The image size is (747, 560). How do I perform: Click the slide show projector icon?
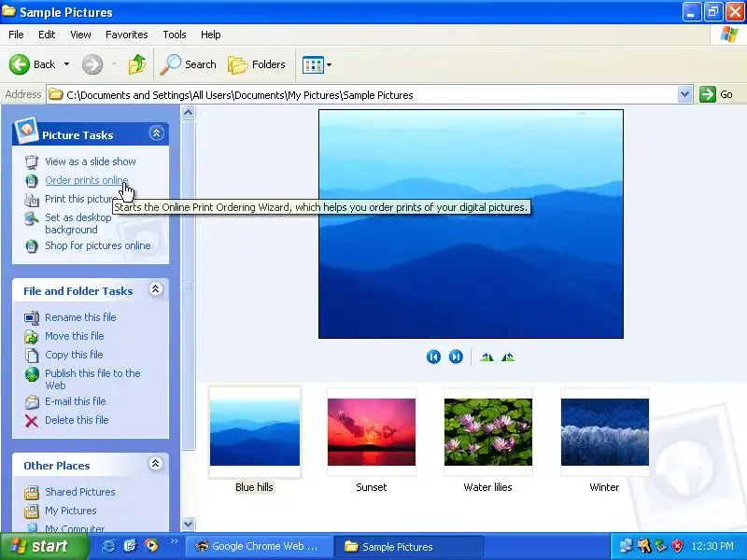(x=32, y=161)
